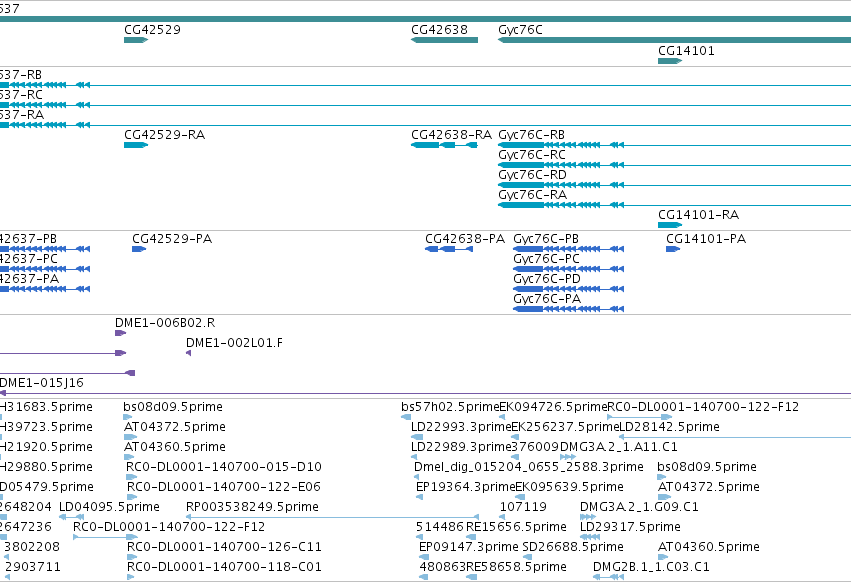
Task: Open the DME1-015J16 BAC label
Action: tap(42, 383)
